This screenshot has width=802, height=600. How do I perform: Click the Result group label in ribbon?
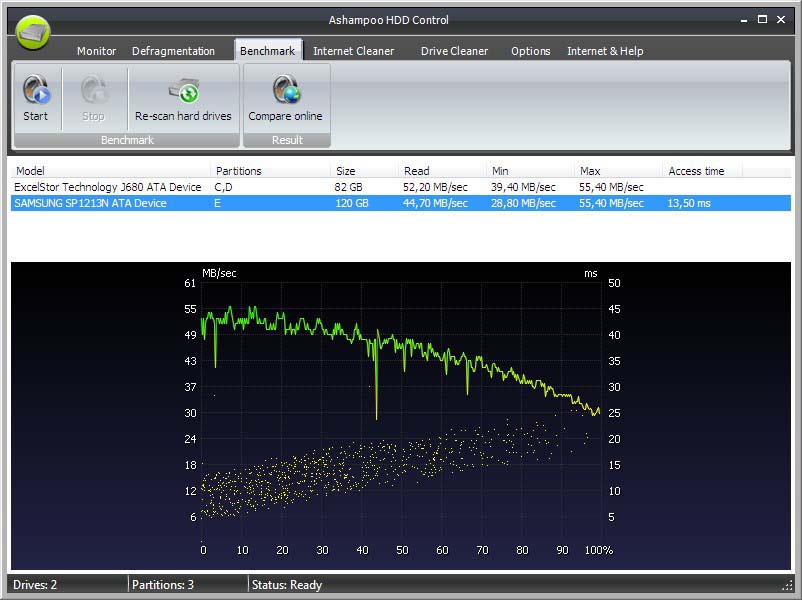pos(287,140)
